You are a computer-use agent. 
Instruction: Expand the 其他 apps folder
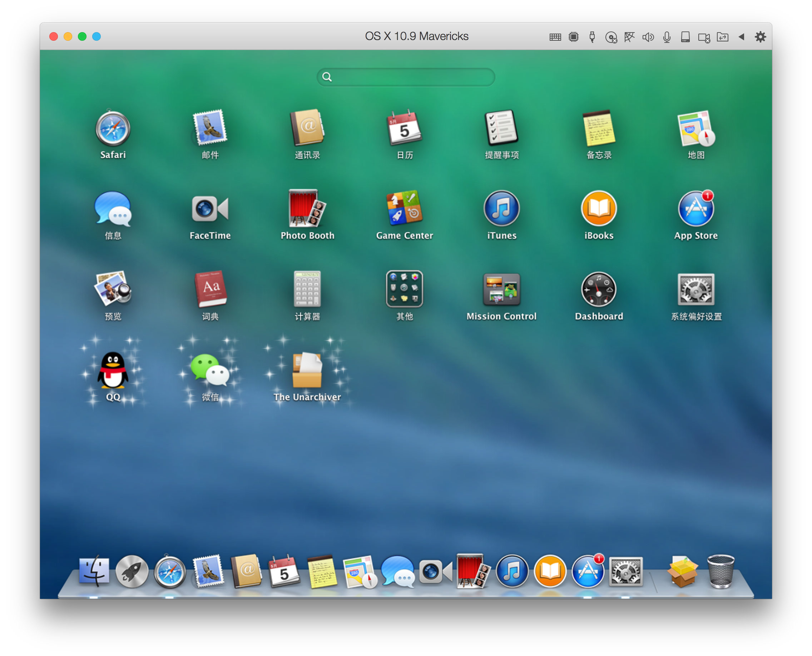[x=404, y=289]
